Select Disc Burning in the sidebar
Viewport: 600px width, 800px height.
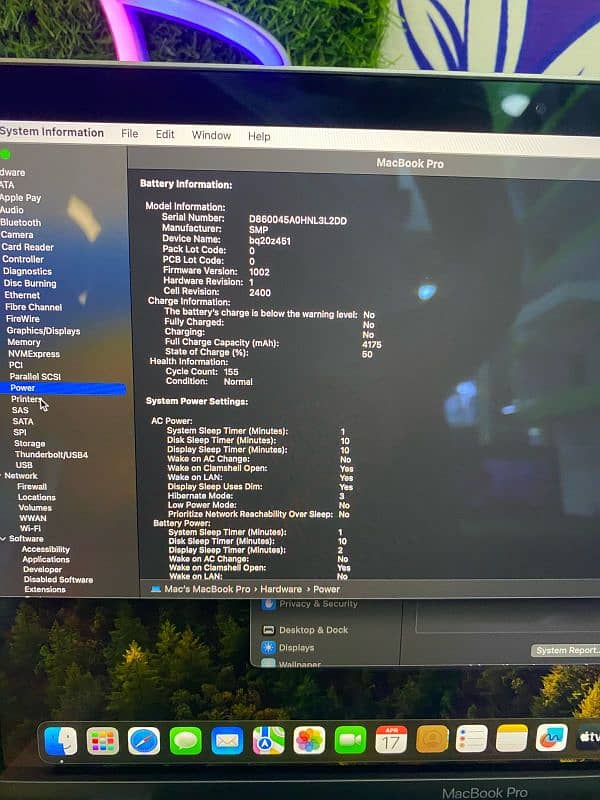[30, 283]
